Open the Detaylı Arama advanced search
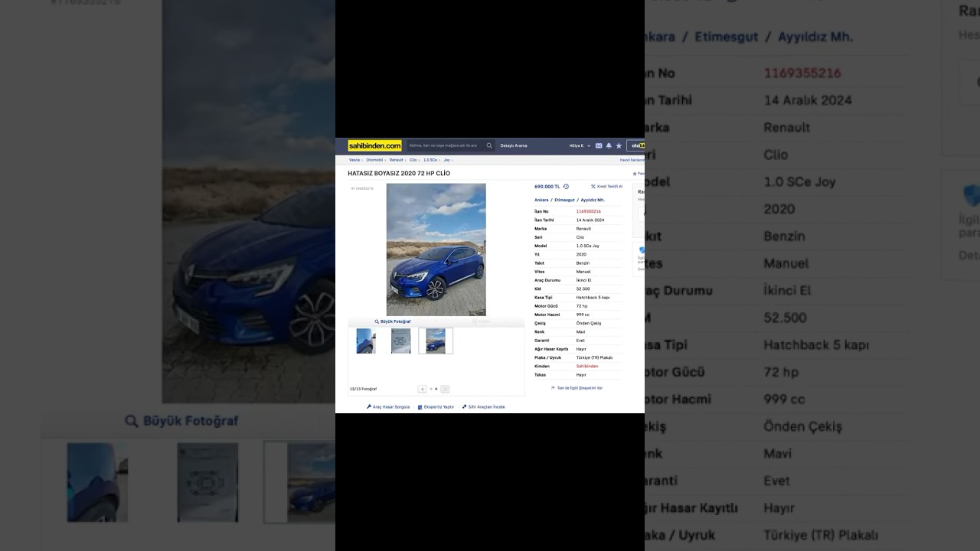The height and width of the screenshot is (551, 980). tap(514, 145)
